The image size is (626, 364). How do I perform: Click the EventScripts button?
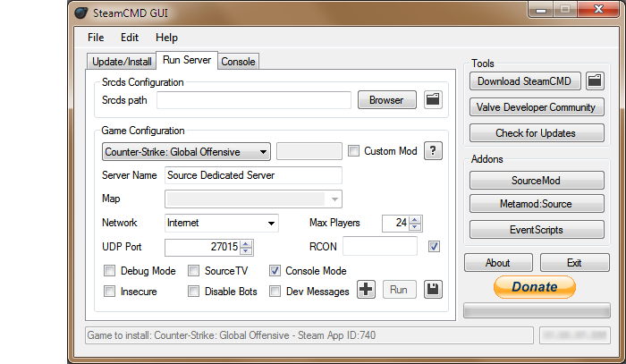pos(537,230)
